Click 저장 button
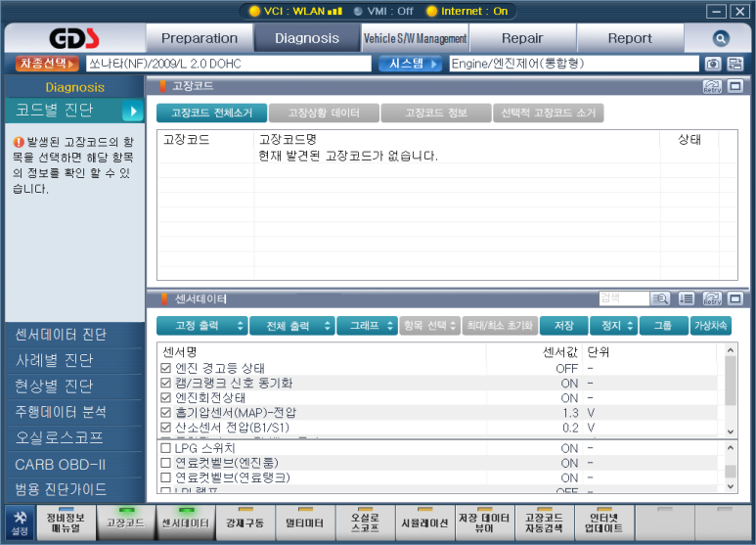 [x=564, y=326]
